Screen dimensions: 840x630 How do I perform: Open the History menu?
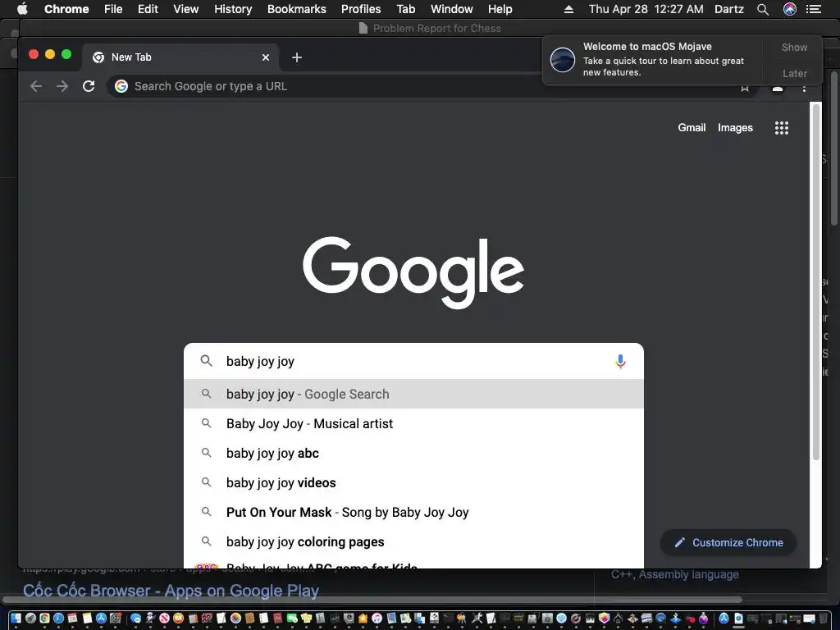[x=233, y=9]
